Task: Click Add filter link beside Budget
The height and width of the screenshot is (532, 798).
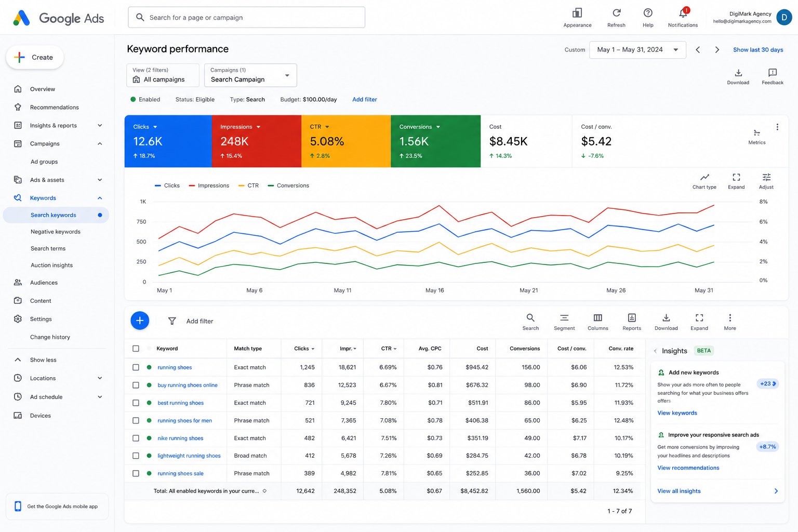Action: click(x=365, y=99)
